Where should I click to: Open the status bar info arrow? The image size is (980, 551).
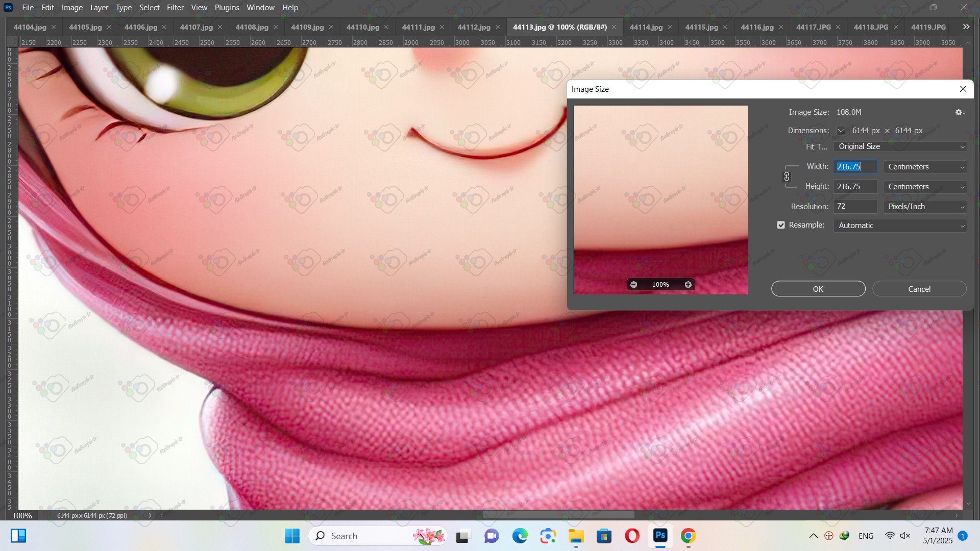tap(150, 516)
